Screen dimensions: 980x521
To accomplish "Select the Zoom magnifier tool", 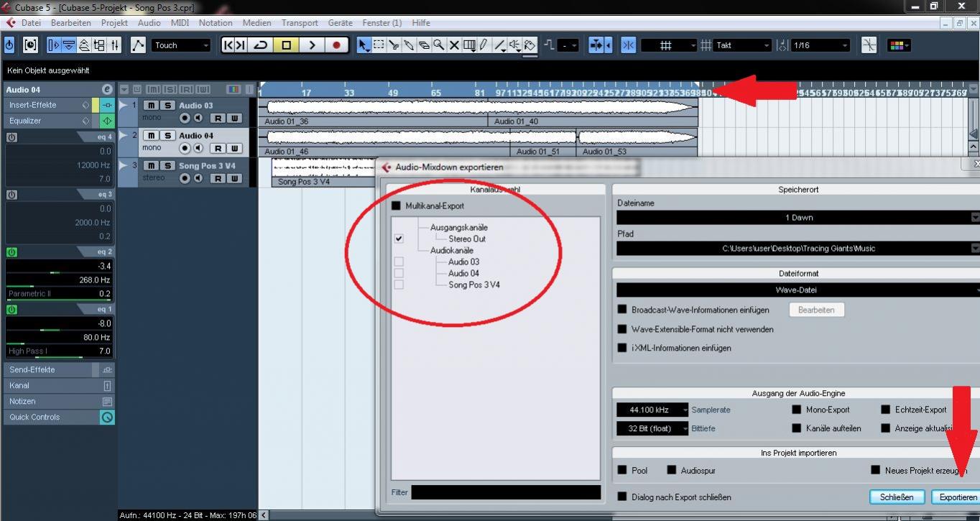I will [439, 45].
